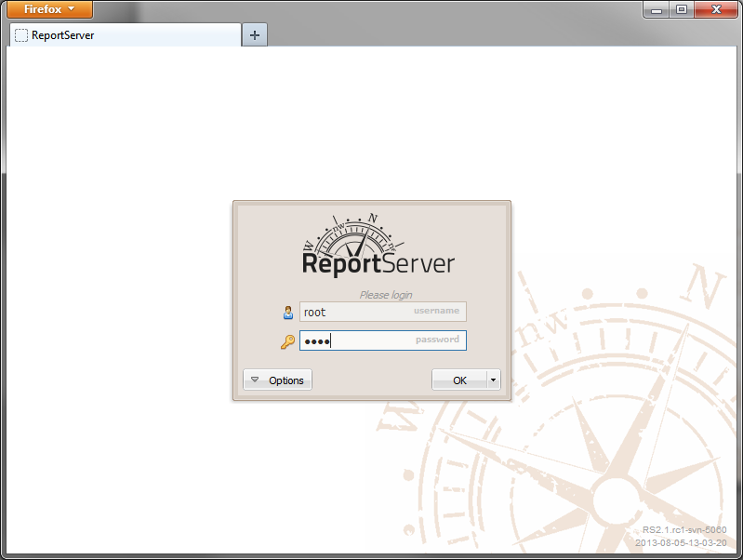
Task: Focus the username field containing root
Action: pyautogui.click(x=383, y=312)
